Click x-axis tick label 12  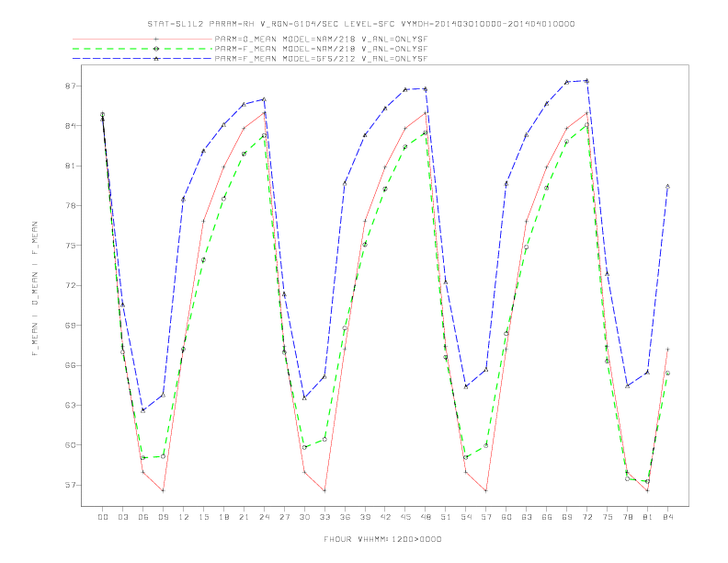tap(184, 517)
